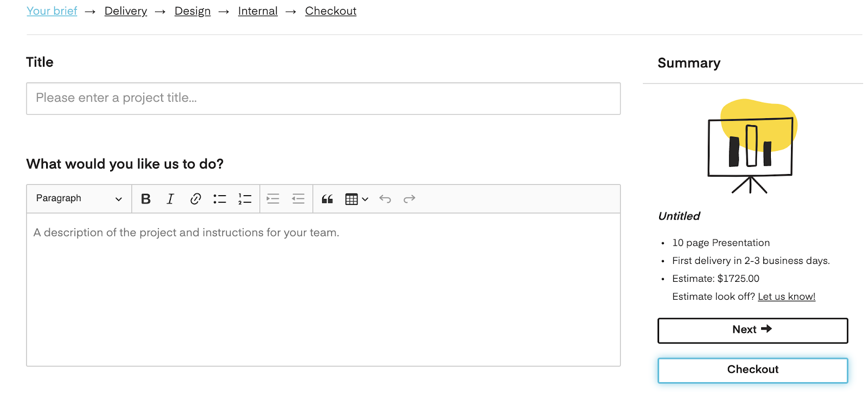
Task: Open the Paragraph style dropdown
Action: coord(79,198)
